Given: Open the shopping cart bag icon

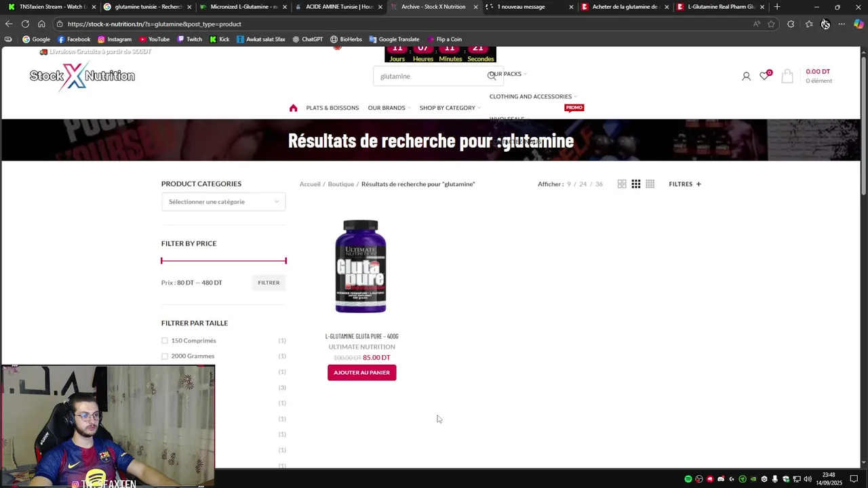Looking at the screenshot, I should point(787,76).
